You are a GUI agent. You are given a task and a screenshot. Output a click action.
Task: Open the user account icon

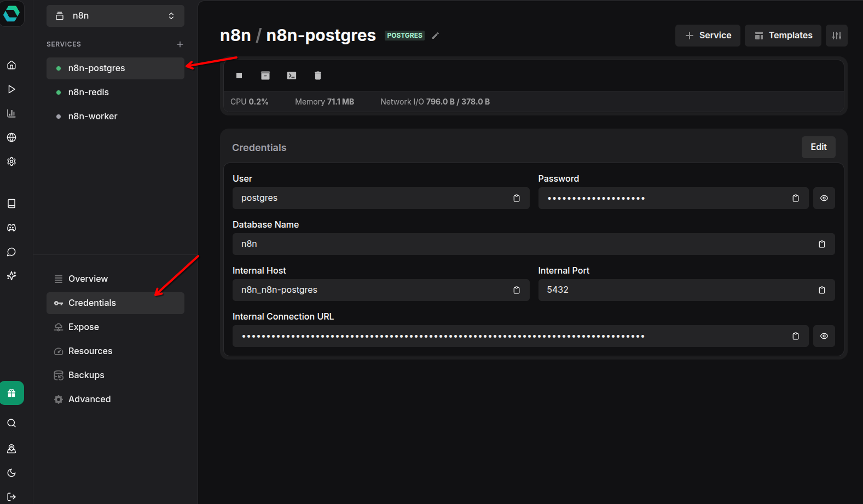pyautogui.click(x=11, y=449)
